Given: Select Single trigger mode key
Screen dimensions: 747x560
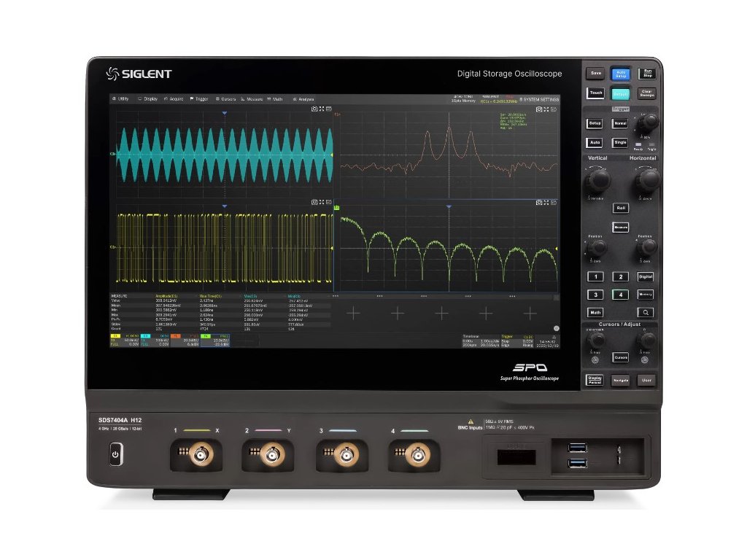Looking at the screenshot, I should 620,142.
